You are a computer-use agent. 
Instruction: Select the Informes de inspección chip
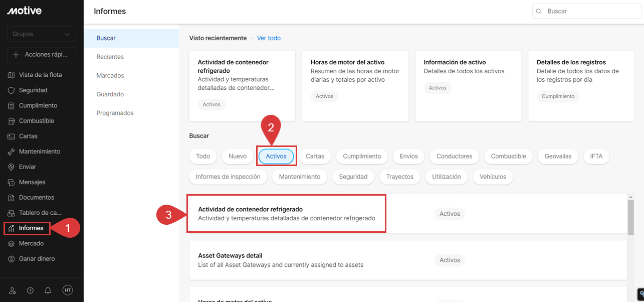[x=228, y=177]
